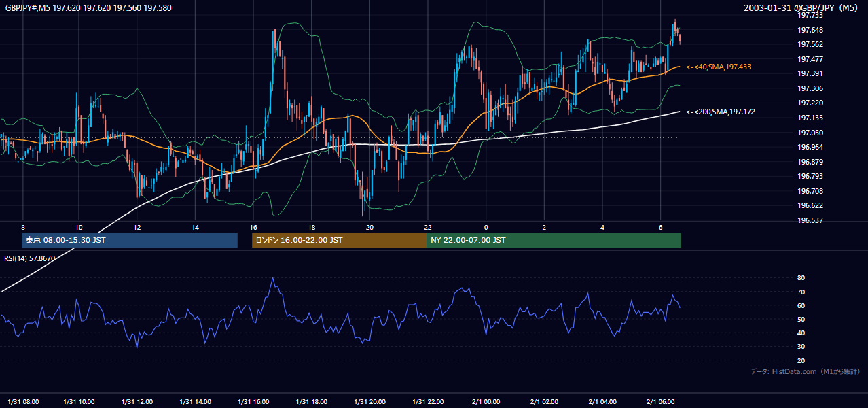Click bottom time label 2/1 02:00
The width and height of the screenshot is (868, 408).
click(545, 401)
